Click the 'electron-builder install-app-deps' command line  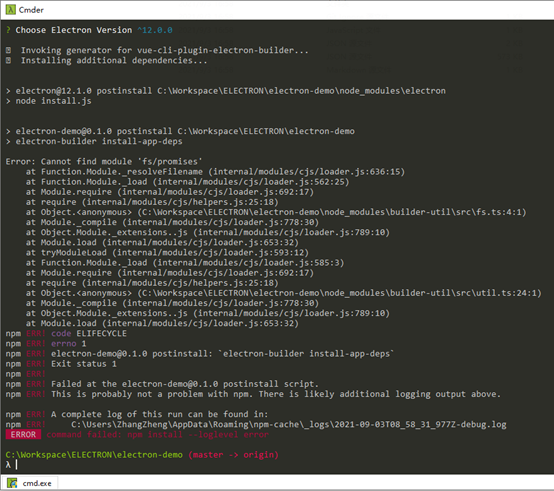[x=94, y=141]
